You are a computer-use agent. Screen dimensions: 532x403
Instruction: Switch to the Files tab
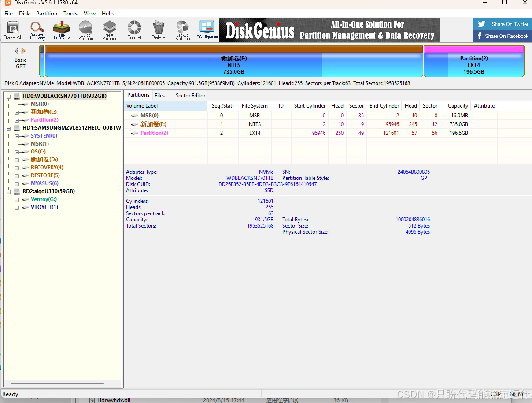click(160, 95)
